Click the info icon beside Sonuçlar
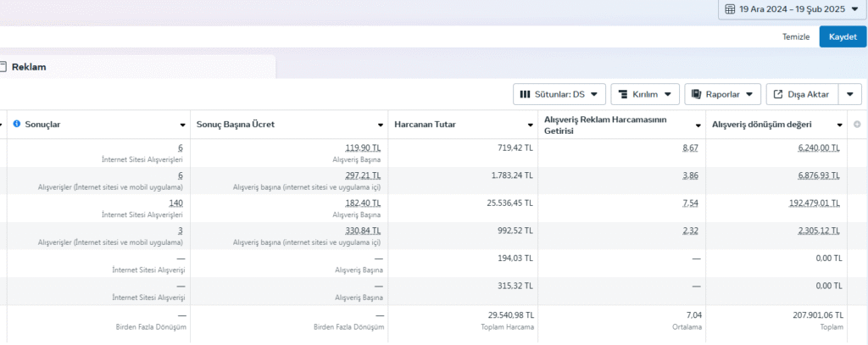 point(17,125)
